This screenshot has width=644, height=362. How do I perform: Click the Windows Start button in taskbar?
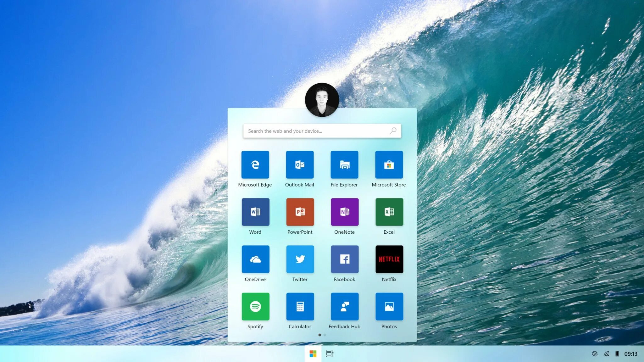(x=313, y=354)
